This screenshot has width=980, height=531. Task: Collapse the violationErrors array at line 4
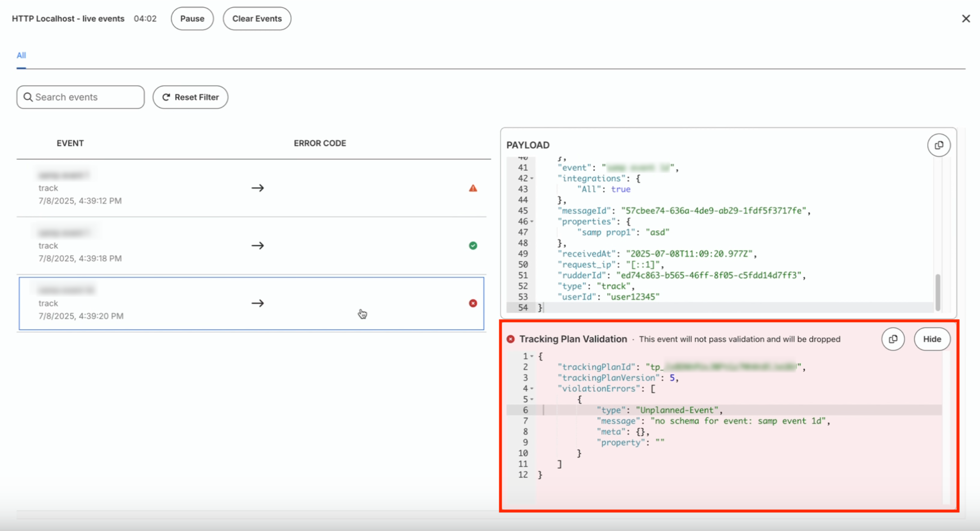tap(532, 389)
